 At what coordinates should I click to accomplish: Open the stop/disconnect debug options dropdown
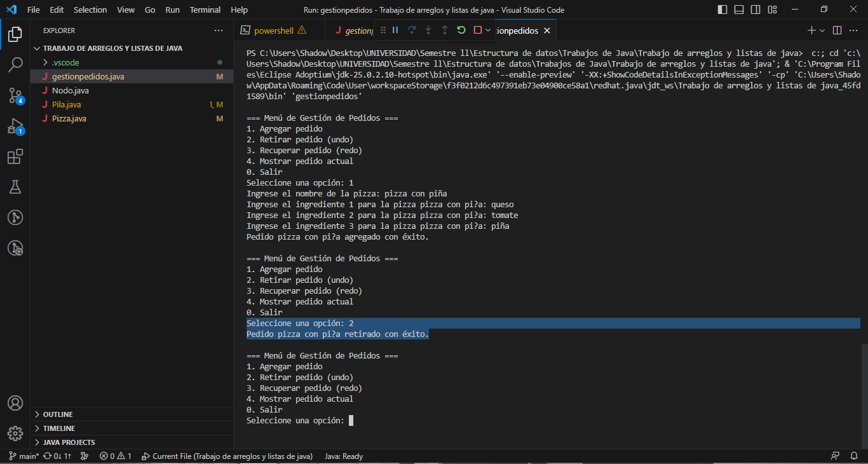(488, 30)
